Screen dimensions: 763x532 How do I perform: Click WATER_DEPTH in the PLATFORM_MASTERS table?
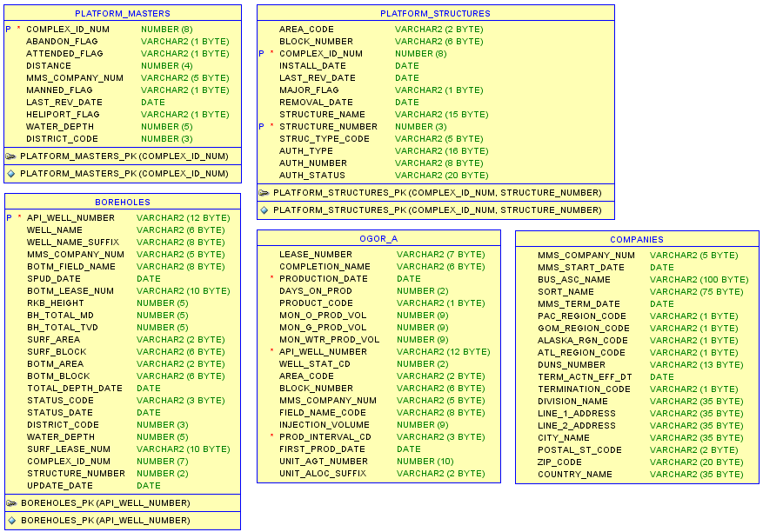pyautogui.click(x=60, y=126)
